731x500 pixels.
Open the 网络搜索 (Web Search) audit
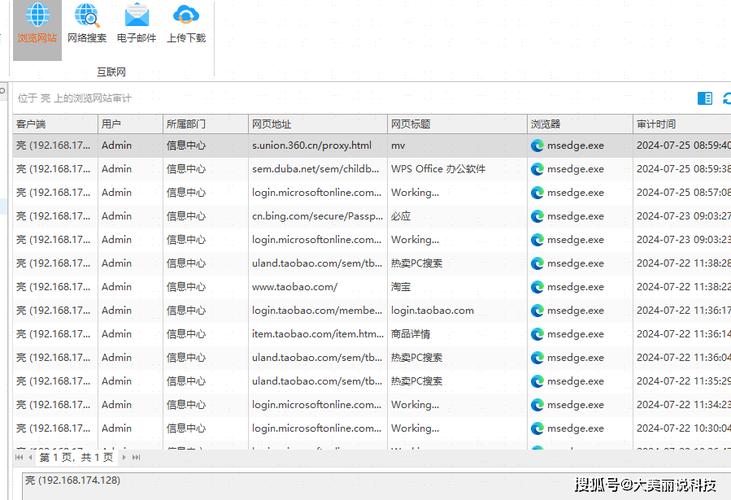87,25
